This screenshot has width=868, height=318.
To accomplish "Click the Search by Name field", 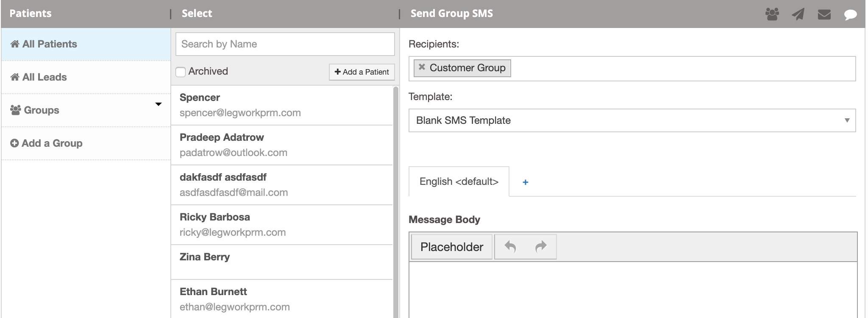I will click(285, 44).
